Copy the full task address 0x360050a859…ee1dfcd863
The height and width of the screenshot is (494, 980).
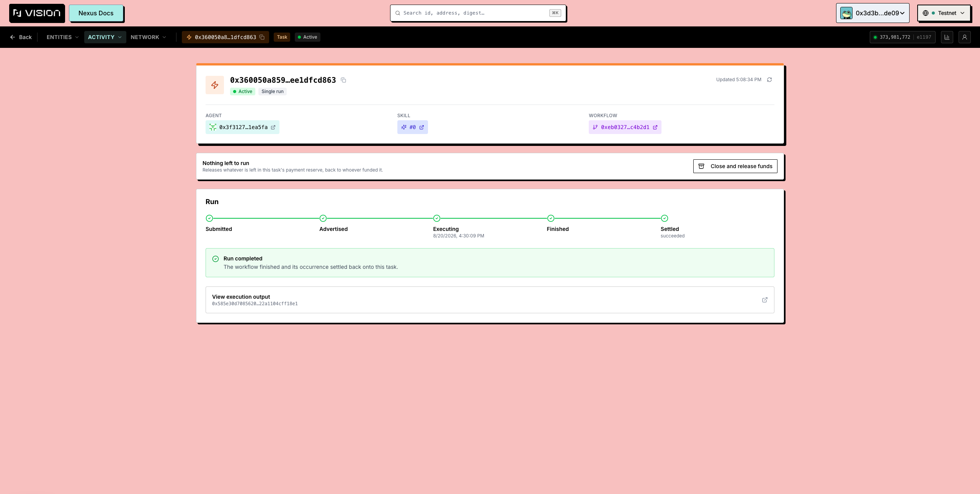[343, 80]
